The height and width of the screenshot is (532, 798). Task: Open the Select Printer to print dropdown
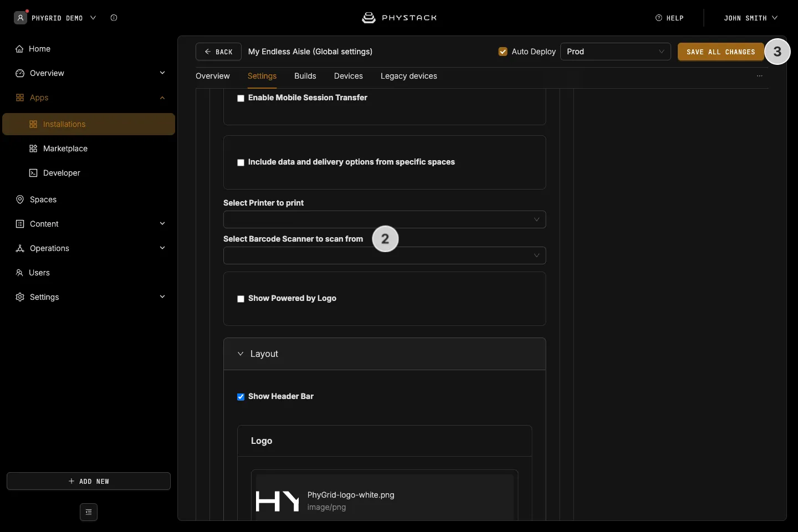click(385, 219)
